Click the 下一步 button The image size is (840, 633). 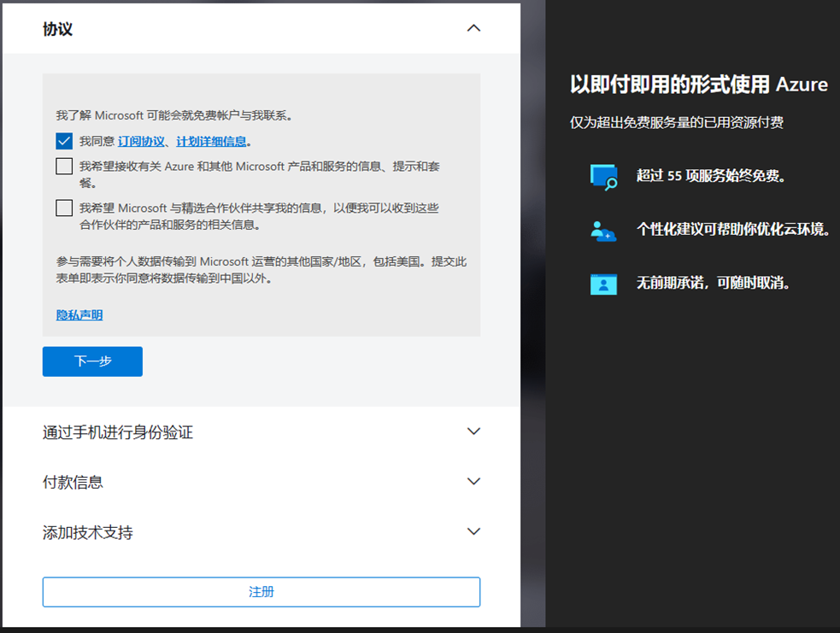point(92,361)
